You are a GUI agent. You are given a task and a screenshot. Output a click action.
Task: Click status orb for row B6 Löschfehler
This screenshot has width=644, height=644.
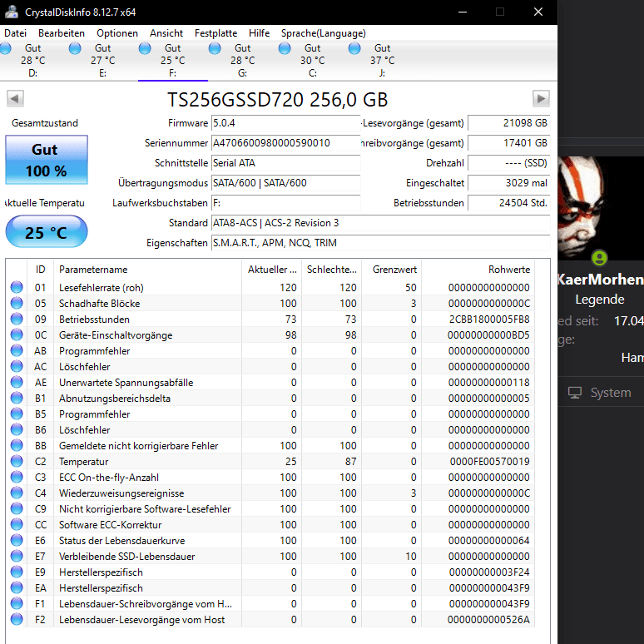tap(17, 429)
